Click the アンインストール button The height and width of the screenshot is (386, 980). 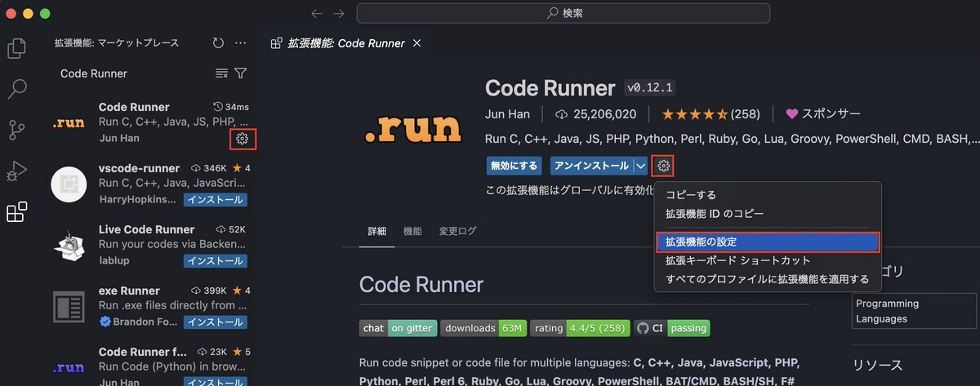pyautogui.click(x=591, y=166)
